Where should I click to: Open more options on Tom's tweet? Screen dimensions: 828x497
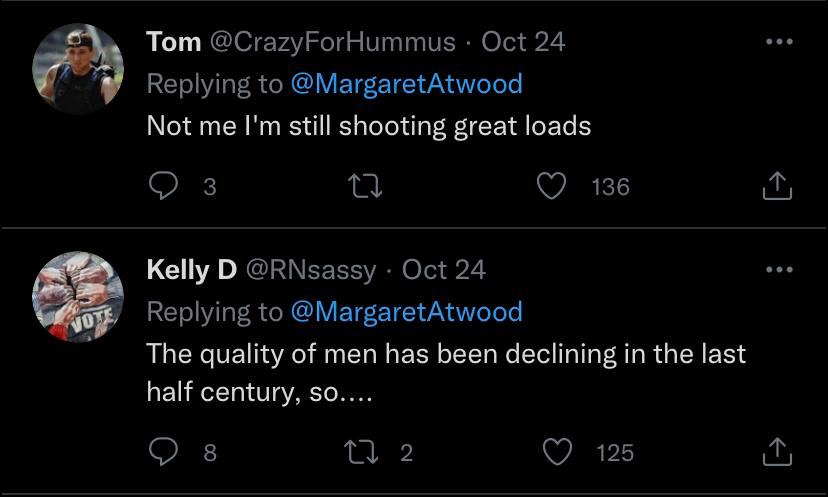coord(777,42)
